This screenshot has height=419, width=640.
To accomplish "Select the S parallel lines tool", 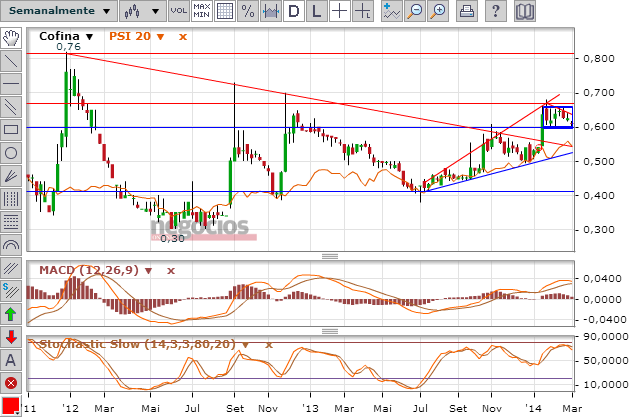I will (x=11, y=291).
